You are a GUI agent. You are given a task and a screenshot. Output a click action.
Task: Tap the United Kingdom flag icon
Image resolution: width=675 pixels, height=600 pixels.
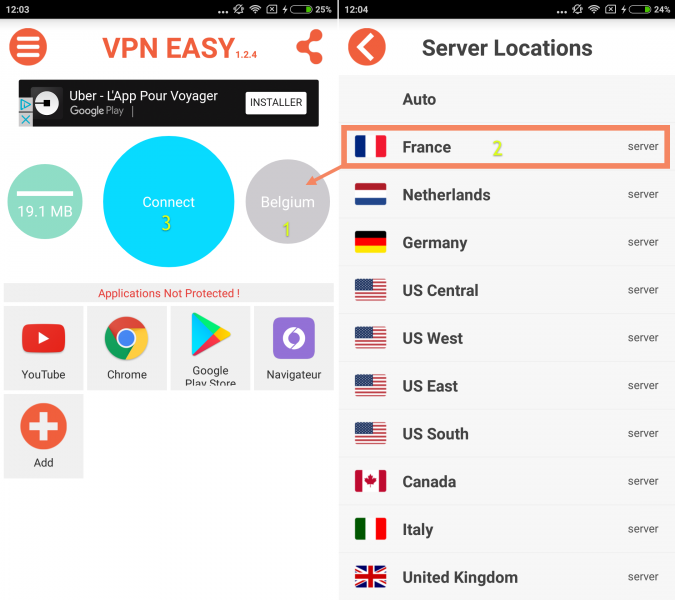tap(370, 576)
